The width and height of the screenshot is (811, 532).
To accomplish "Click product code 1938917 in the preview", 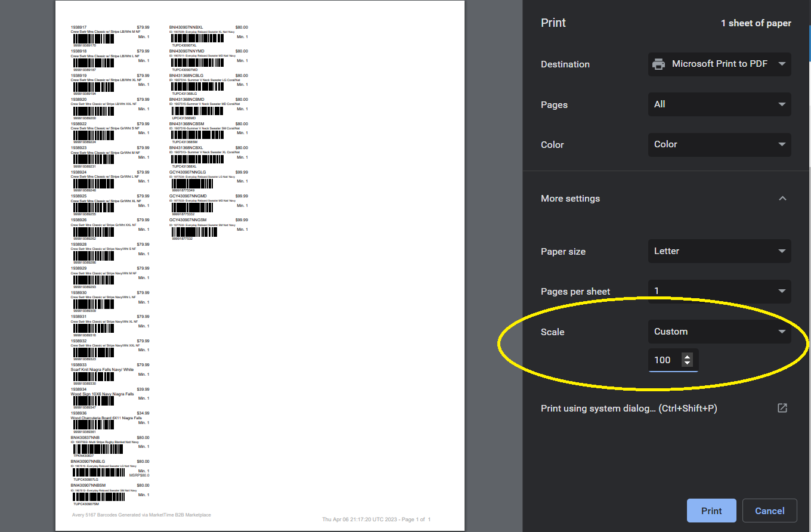I will [79, 27].
